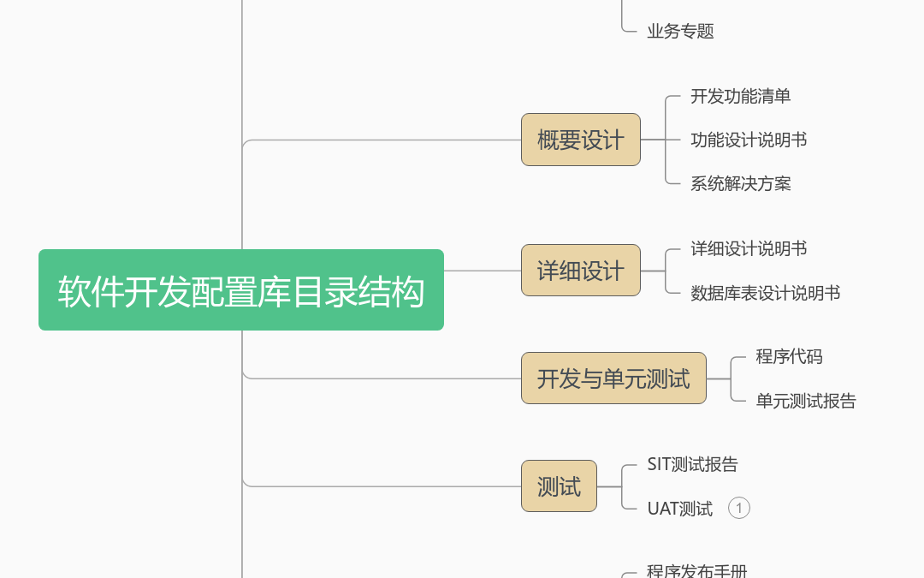924x578 pixels.
Task: Select the 系统解决方案 subtopic
Action: tap(740, 183)
